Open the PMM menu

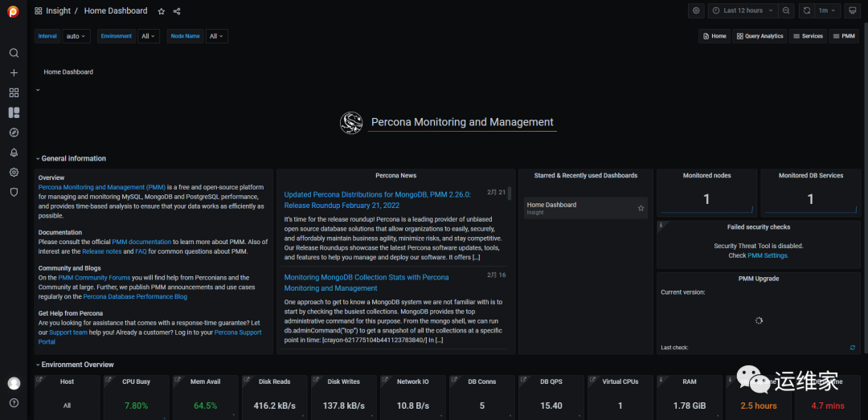(x=844, y=36)
